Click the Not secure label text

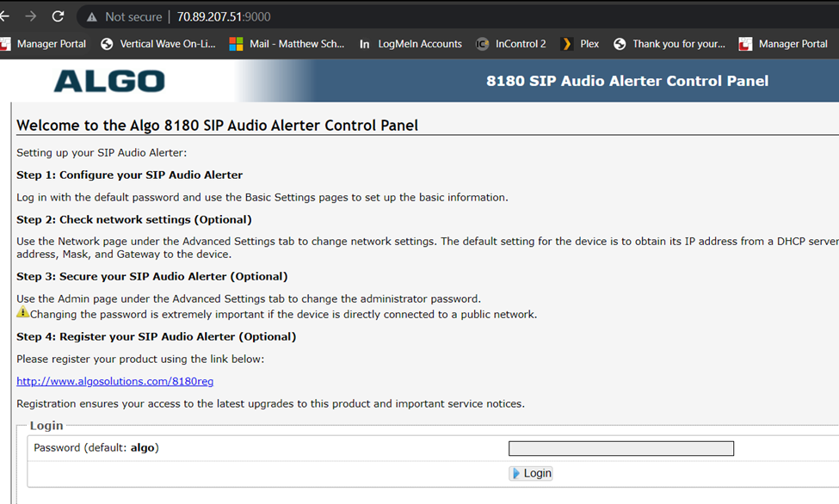point(133,17)
